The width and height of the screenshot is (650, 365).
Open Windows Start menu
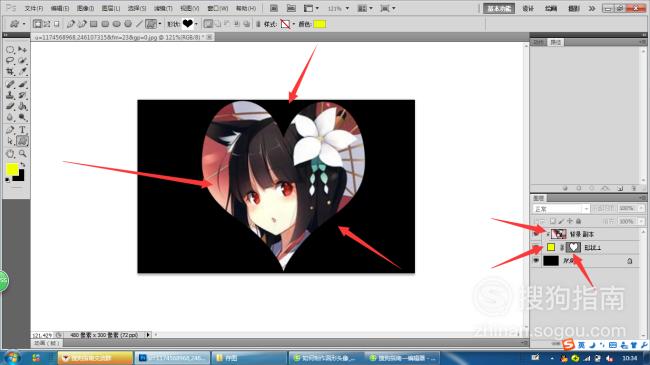click(x=12, y=357)
